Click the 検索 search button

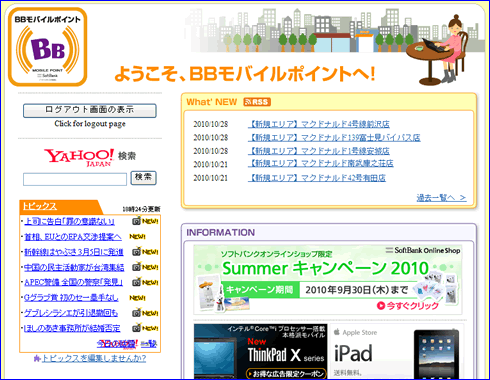pos(143,178)
